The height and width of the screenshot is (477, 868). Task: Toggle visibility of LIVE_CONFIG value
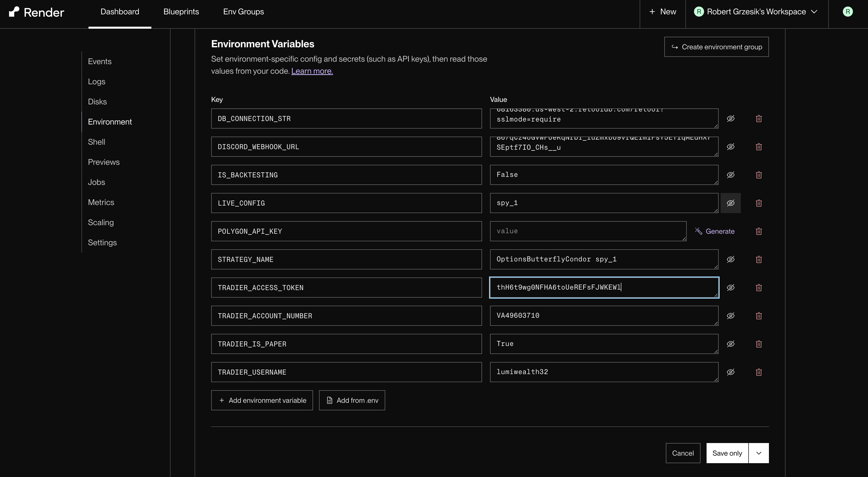click(730, 203)
